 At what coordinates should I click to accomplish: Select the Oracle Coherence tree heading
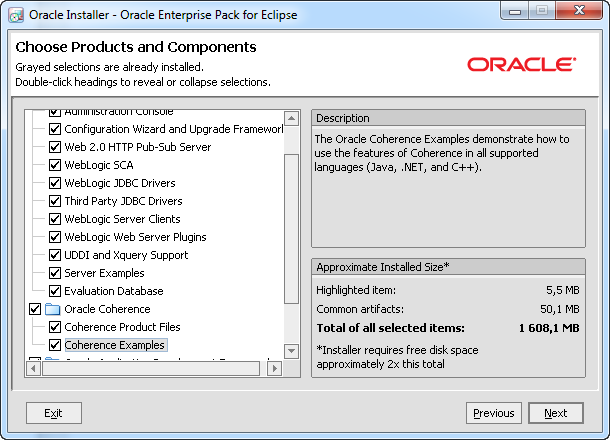point(107,309)
